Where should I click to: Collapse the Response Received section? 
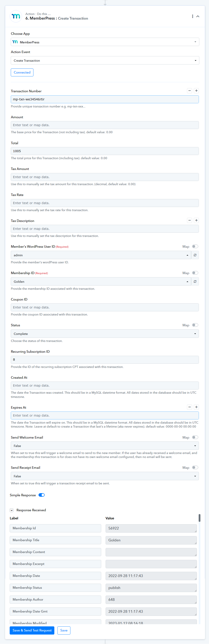pos(12,510)
